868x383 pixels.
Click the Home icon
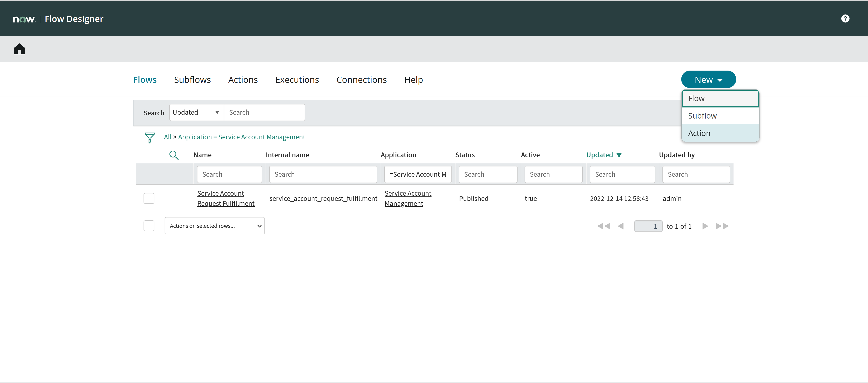pos(19,49)
